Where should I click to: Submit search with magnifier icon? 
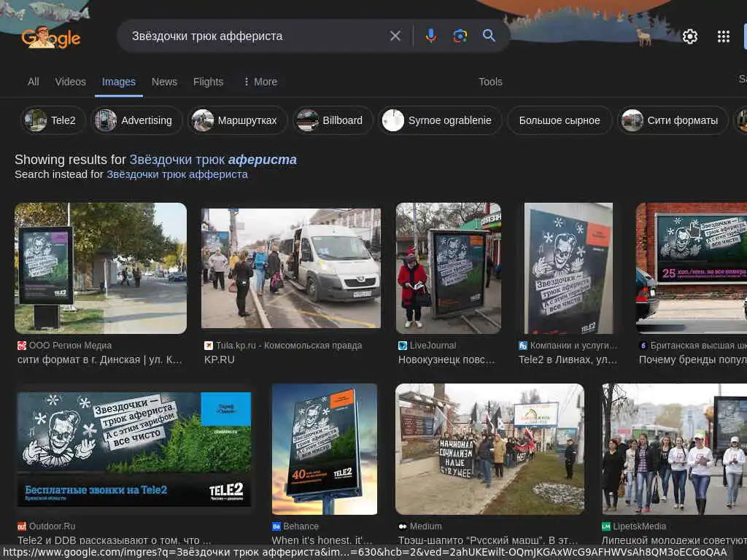point(489,36)
